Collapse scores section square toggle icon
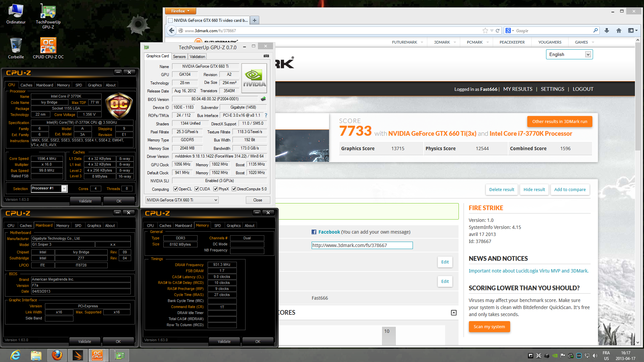 tap(453, 313)
